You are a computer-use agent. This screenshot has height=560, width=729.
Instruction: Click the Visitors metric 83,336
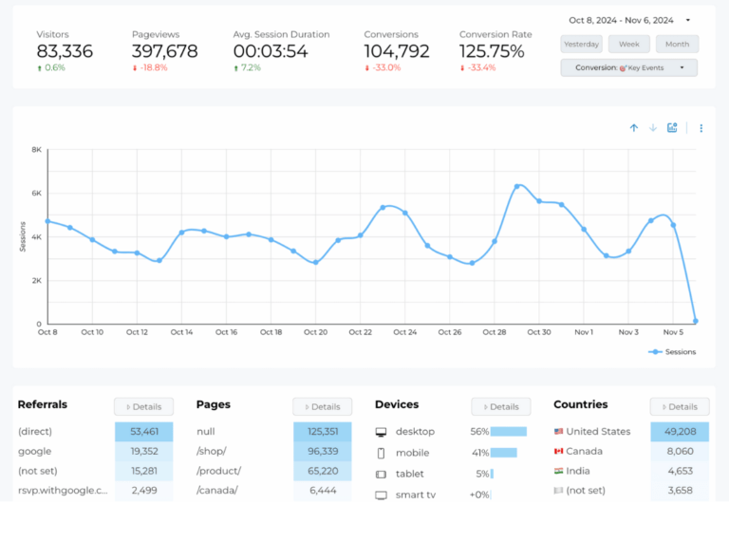click(65, 51)
